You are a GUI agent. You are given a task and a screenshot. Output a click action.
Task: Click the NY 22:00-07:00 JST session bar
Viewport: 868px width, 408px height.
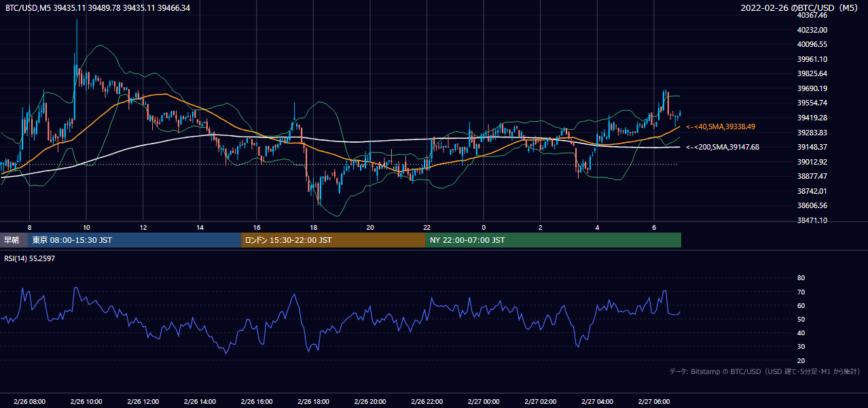pos(554,240)
